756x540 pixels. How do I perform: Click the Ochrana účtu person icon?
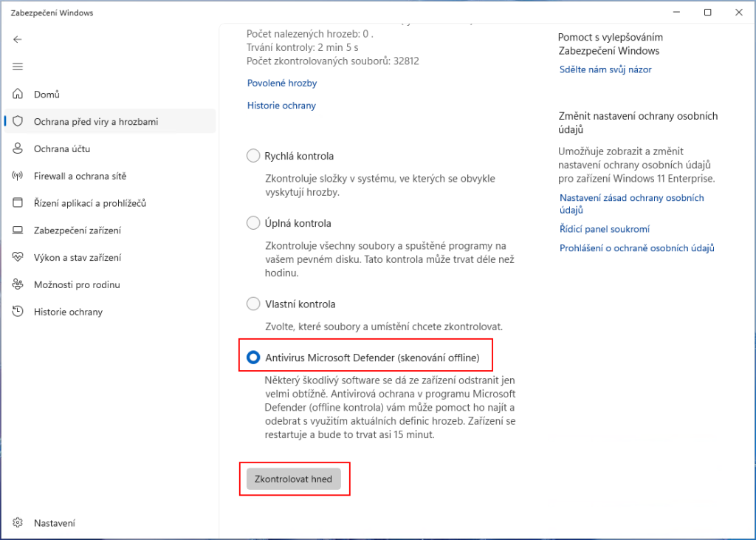18,148
